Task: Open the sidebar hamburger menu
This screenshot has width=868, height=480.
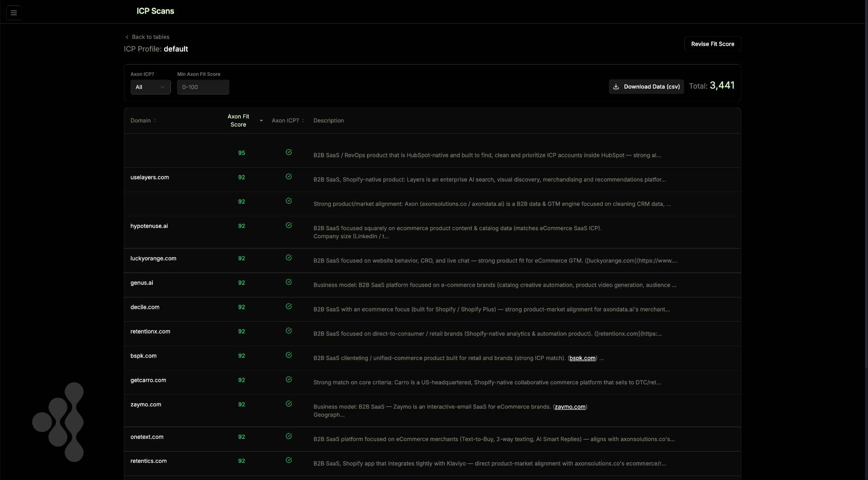Action: 14,13
